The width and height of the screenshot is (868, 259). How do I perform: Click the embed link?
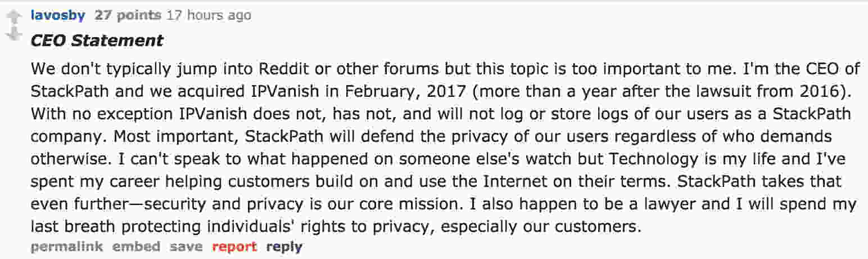pos(136,246)
